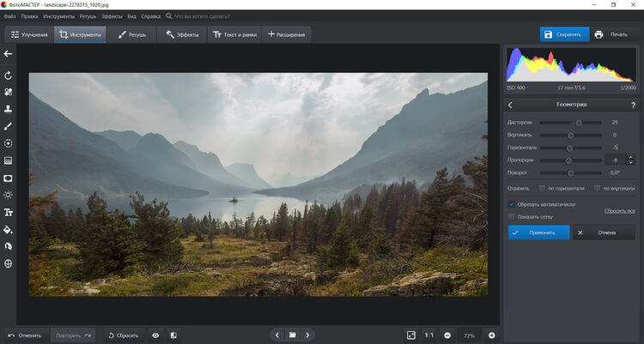
Task: Select the stamp tool in left sidebar
Action: point(8,109)
